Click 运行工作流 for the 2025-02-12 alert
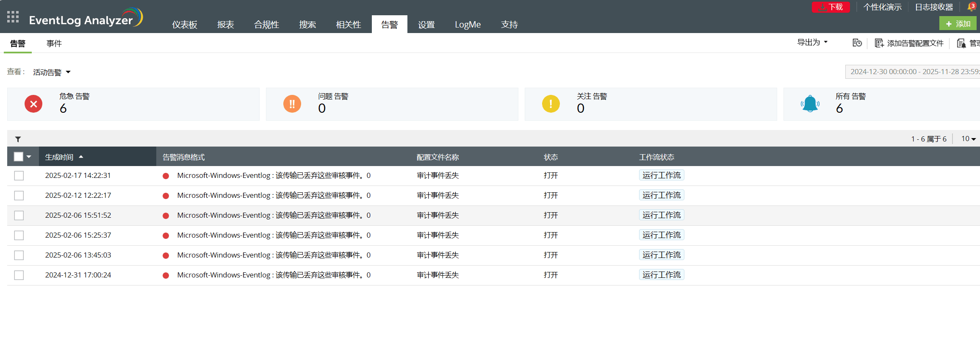980x352 pixels. [x=661, y=195]
